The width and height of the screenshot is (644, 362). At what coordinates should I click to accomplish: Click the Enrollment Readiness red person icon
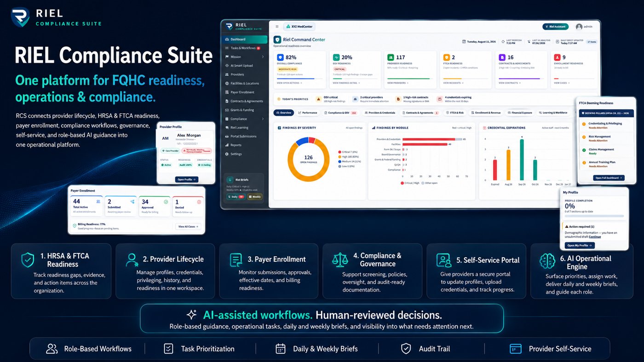(558, 58)
